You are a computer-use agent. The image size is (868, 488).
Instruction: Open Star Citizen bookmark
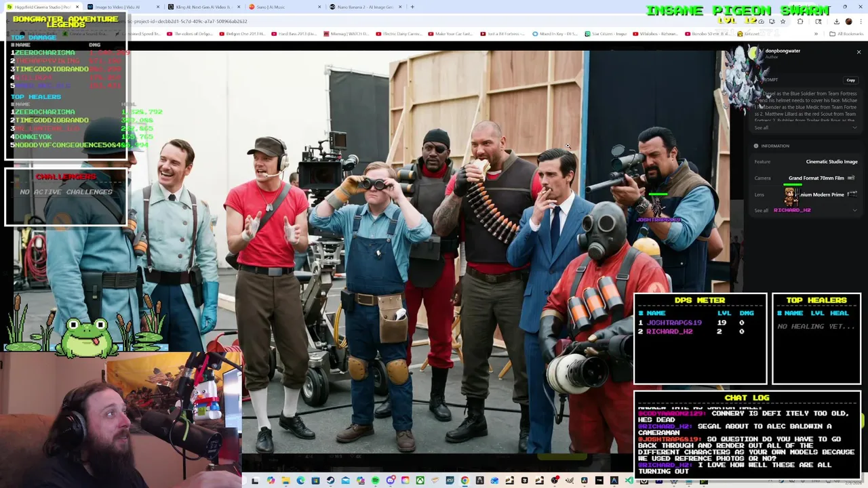[x=605, y=34]
